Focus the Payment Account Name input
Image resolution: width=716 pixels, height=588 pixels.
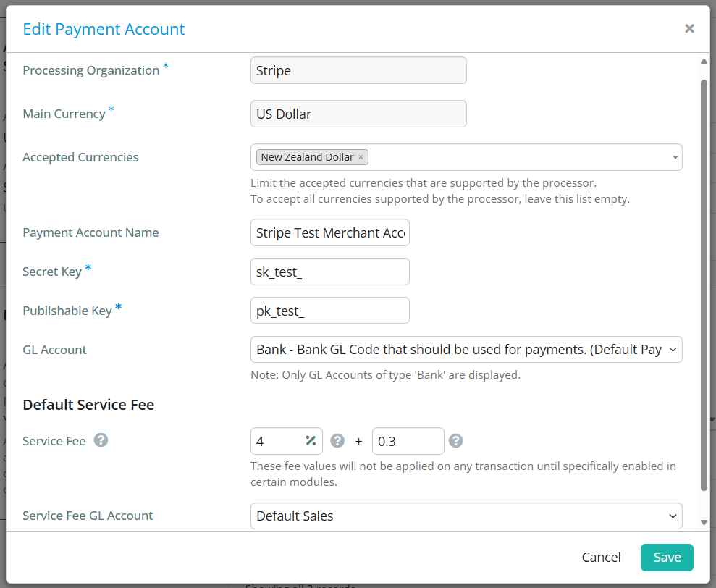click(329, 232)
